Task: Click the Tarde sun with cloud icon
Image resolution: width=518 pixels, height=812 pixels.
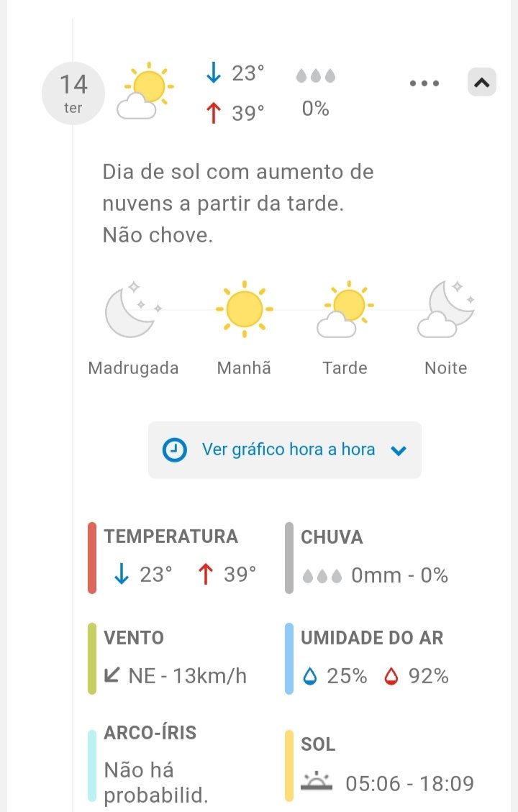Action: point(345,311)
